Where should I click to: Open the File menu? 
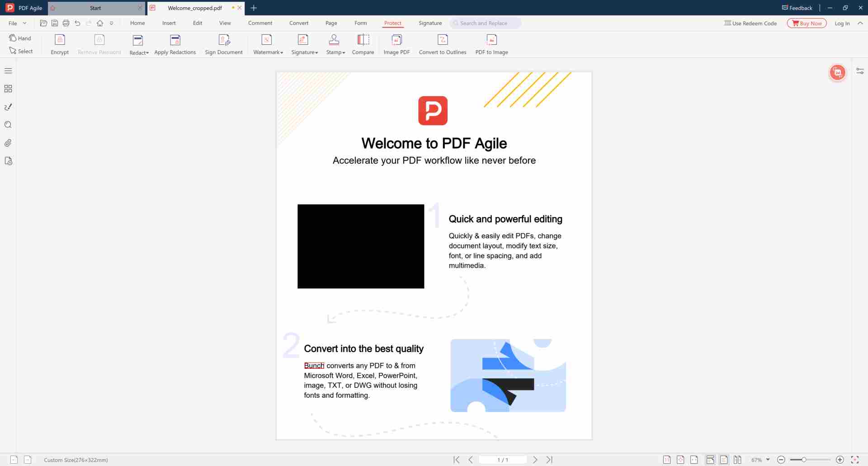pyautogui.click(x=13, y=23)
